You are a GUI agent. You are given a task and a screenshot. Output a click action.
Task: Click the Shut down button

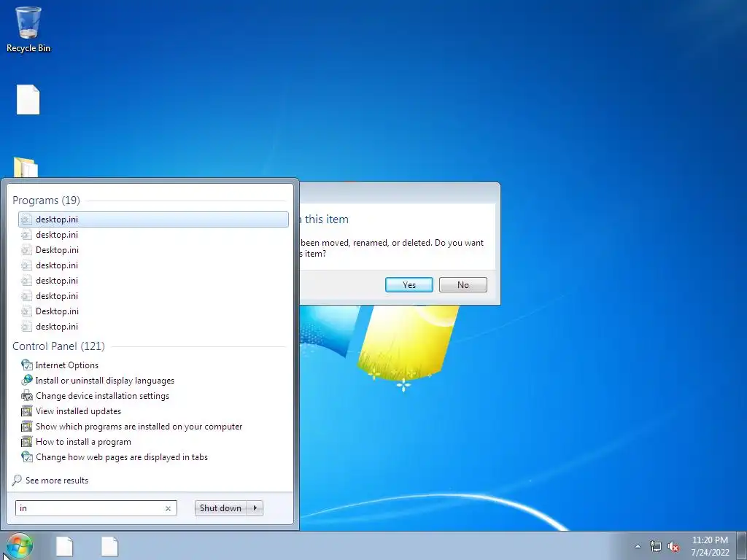[x=220, y=508]
